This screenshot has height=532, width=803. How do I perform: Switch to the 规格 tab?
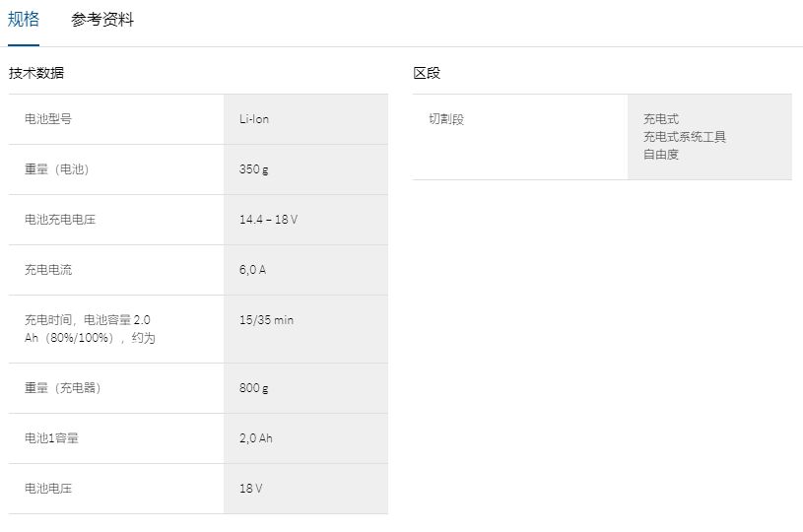(24, 20)
